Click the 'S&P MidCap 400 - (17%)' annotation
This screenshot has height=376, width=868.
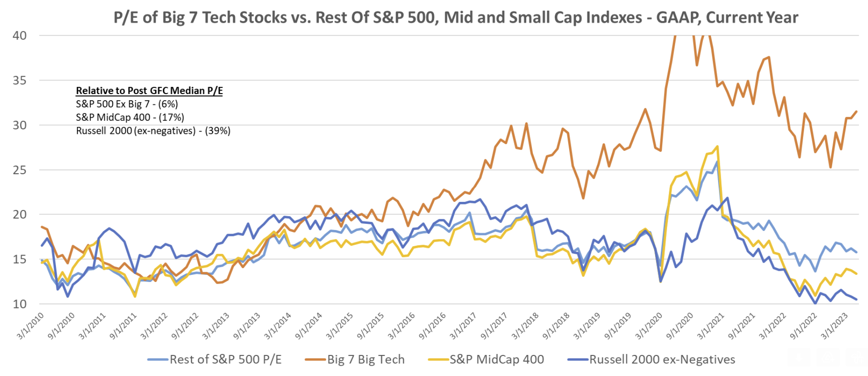tap(130, 117)
